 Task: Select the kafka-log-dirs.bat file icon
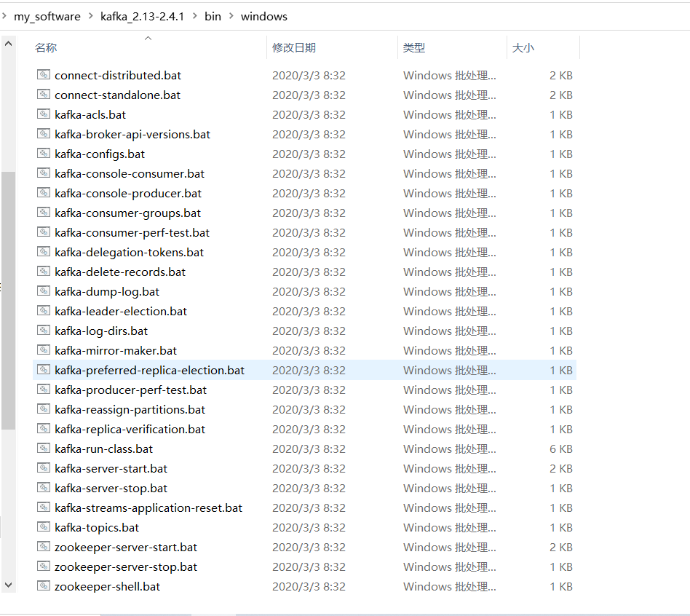click(x=43, y=331)
